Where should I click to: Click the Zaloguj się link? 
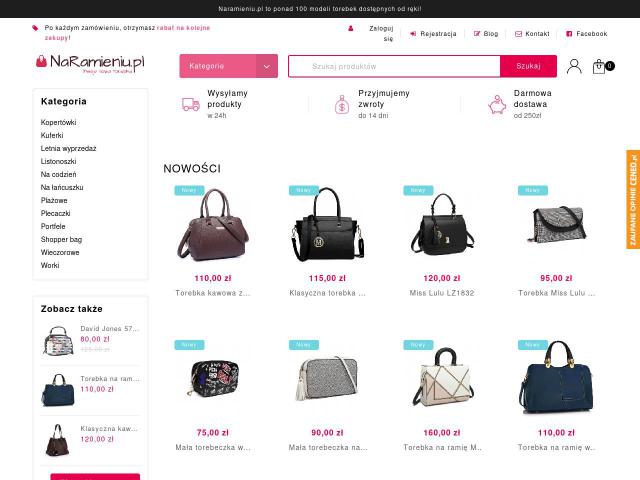381,33
